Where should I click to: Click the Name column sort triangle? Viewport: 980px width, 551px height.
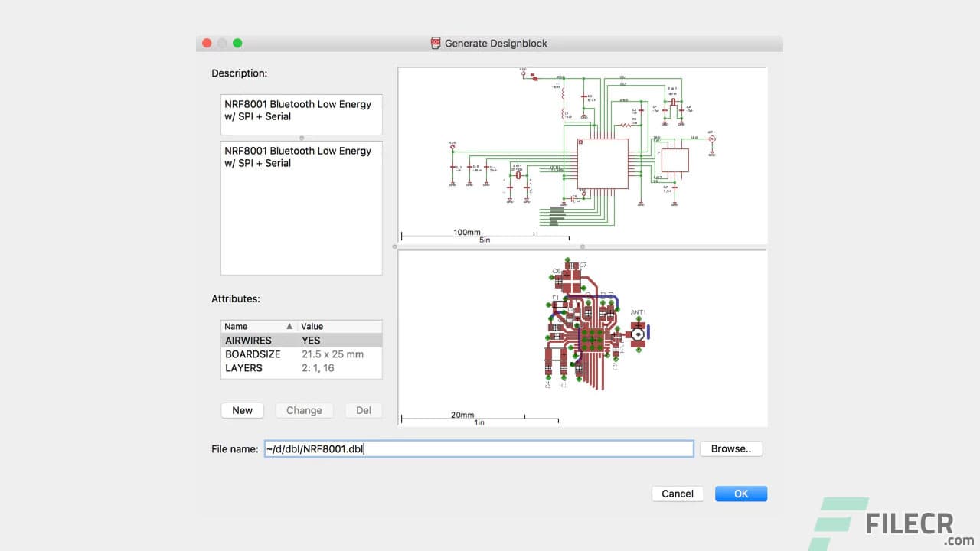[x=291, y=326]
